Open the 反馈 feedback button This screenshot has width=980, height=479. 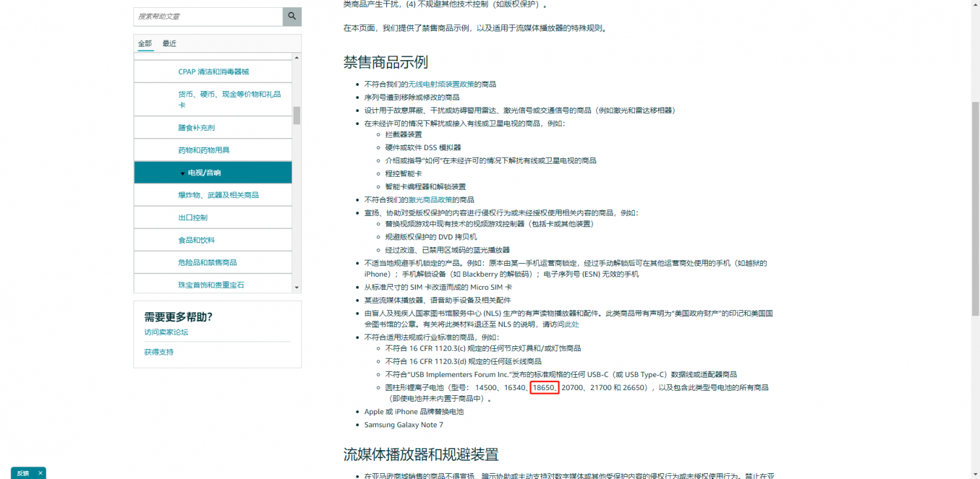coord(23,473)
